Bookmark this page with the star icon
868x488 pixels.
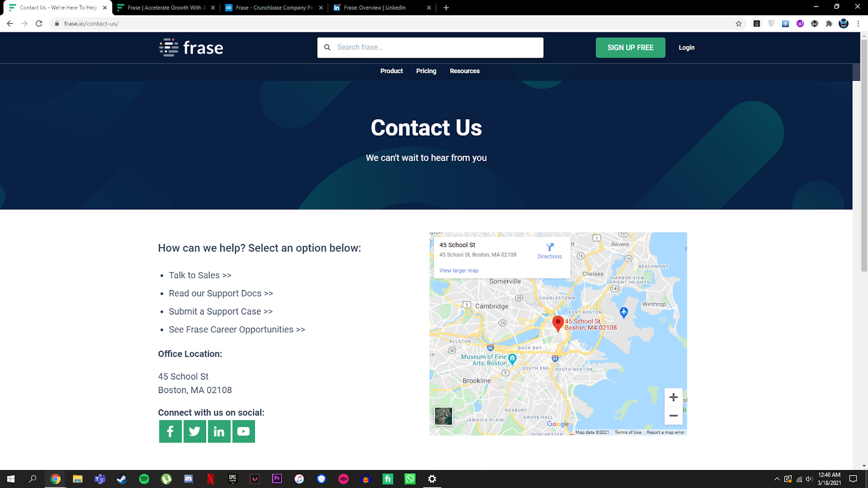pyautogui.click(x=738, y=23)
